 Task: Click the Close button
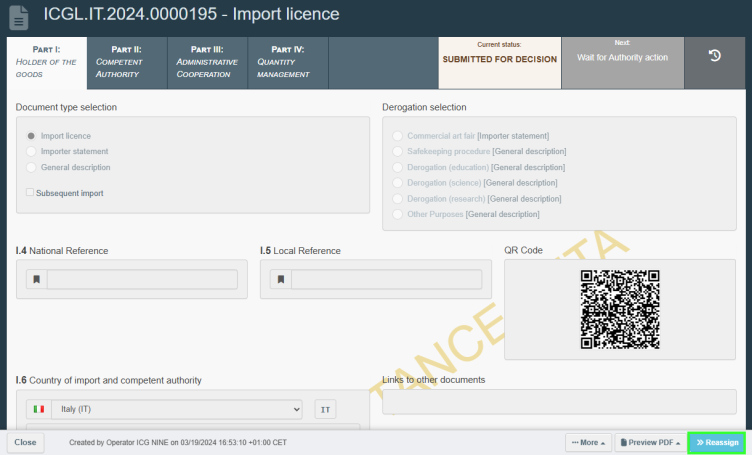pos(25,443)
